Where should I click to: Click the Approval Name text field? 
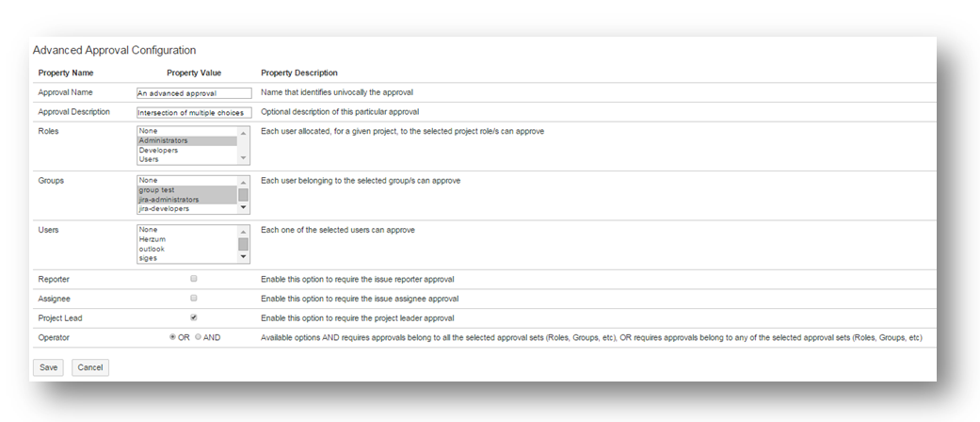pos(194,93)
